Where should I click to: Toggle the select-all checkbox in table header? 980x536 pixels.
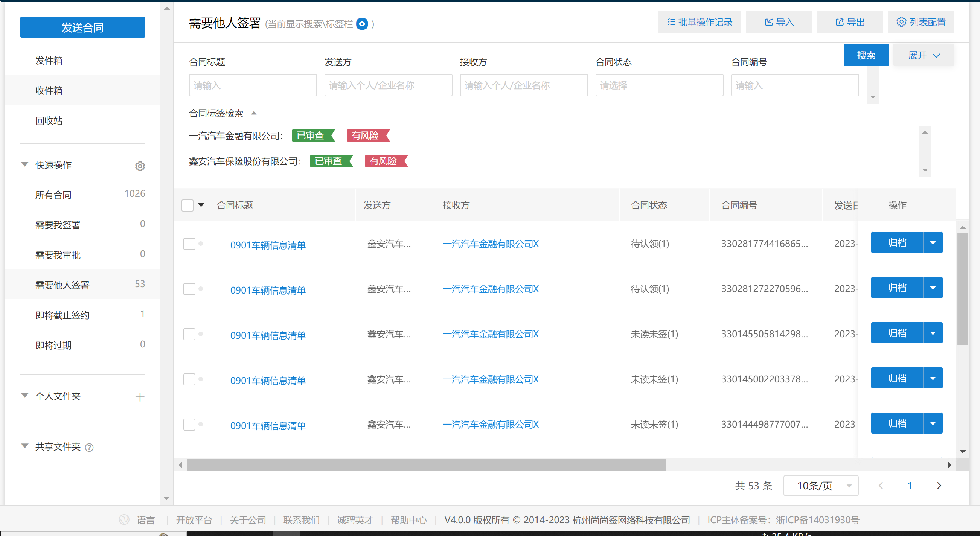point(187,206)
